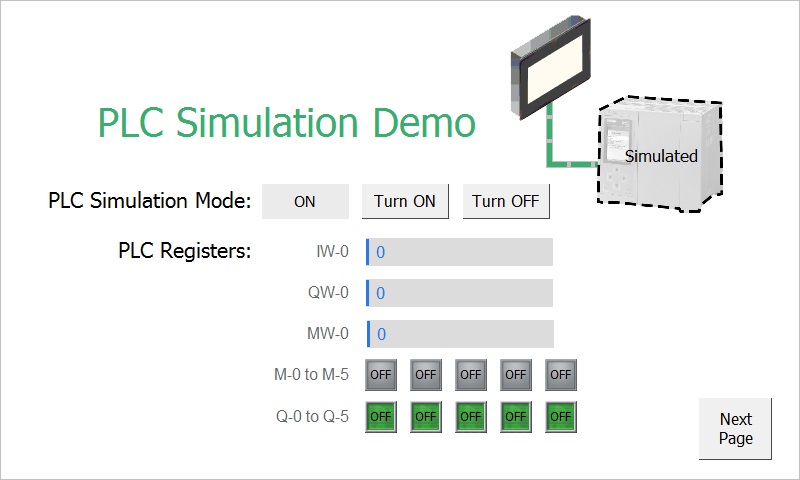The height and width of the screenshot is (480, 800).
Task: Flip the last gray switch in M-0 to M-5 row
Action: pyautogui.click(x=561, y=374)
